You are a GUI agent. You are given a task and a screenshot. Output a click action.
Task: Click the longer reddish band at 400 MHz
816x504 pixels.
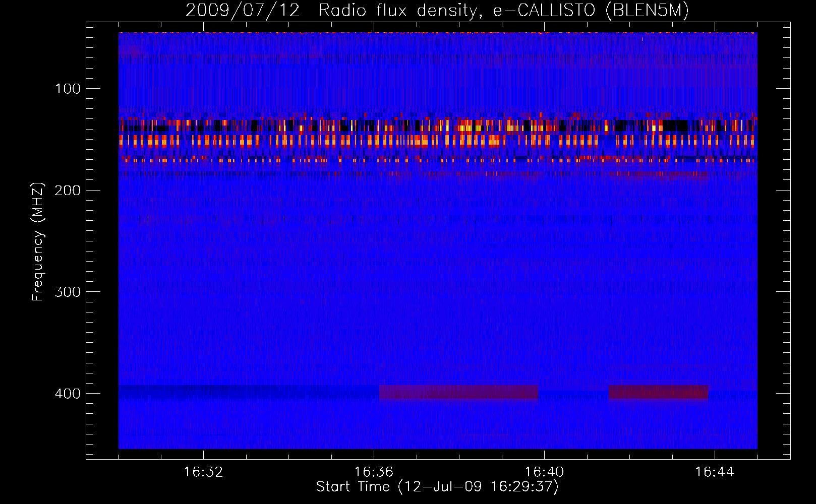458,392
